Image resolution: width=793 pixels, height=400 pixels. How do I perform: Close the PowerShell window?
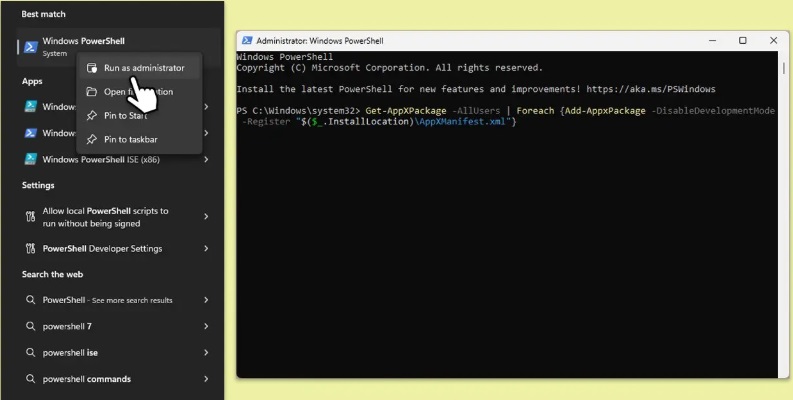[x=773, y=40]
